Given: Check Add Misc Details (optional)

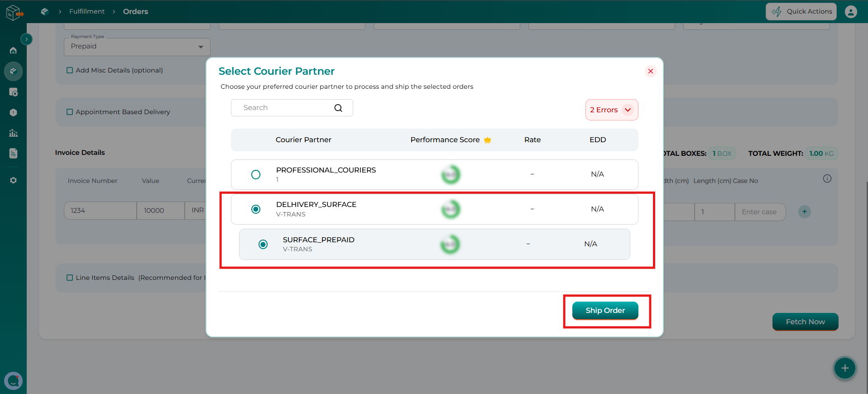Looking at the screenshot, I should click(70, 70).
